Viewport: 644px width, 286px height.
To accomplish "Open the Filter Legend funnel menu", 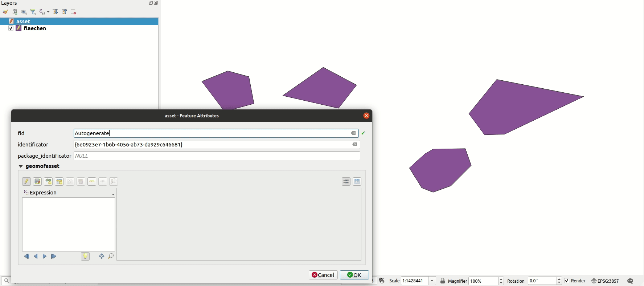I will point(33,12).
